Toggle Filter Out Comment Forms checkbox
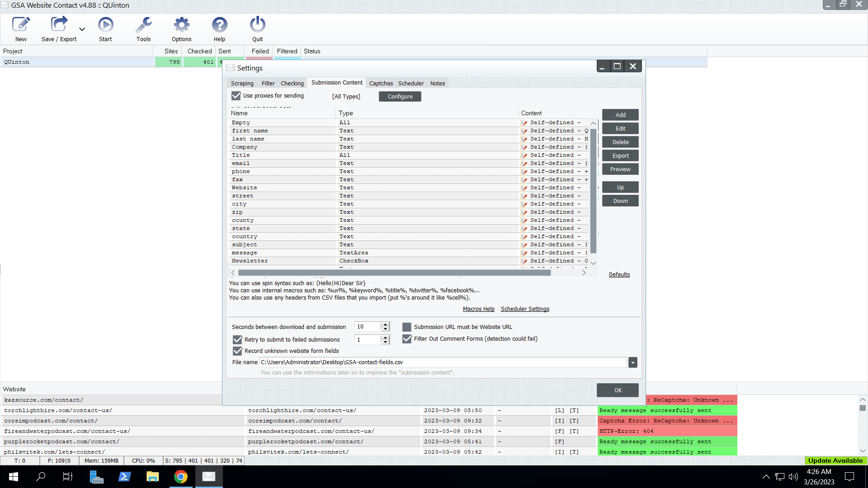Viewport: 868px width, 488px height. 406,338
